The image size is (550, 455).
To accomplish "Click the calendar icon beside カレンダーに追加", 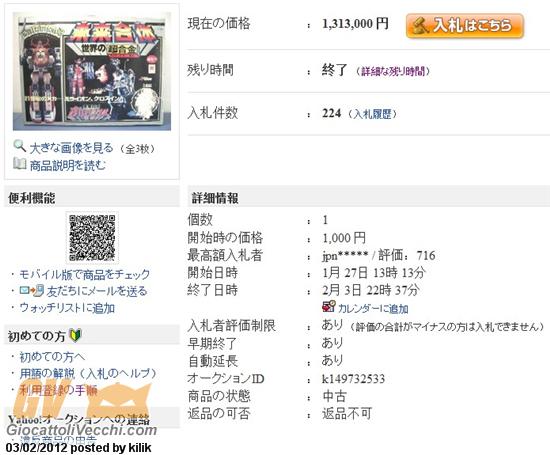I will pos(329,306).
